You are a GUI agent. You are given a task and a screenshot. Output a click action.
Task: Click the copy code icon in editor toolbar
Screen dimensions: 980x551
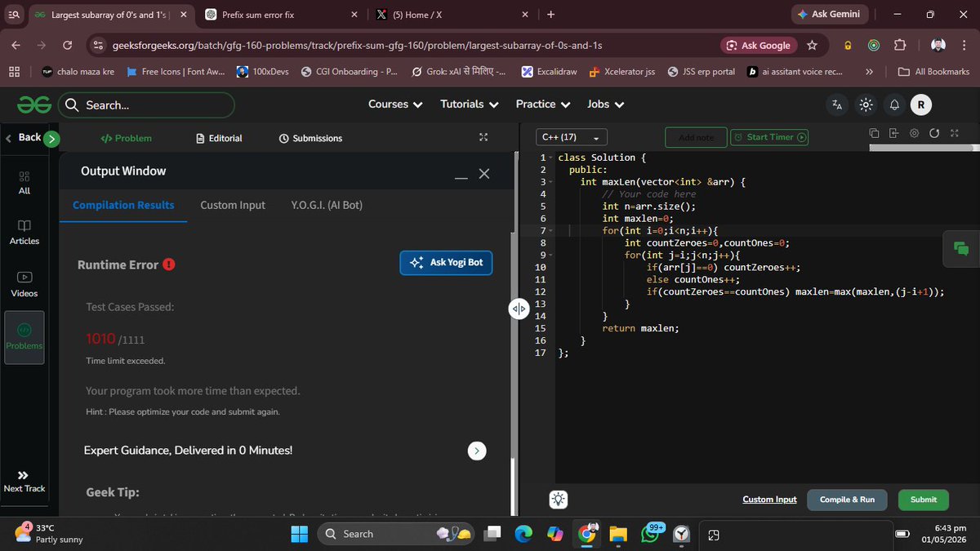(x=874, y=133)
